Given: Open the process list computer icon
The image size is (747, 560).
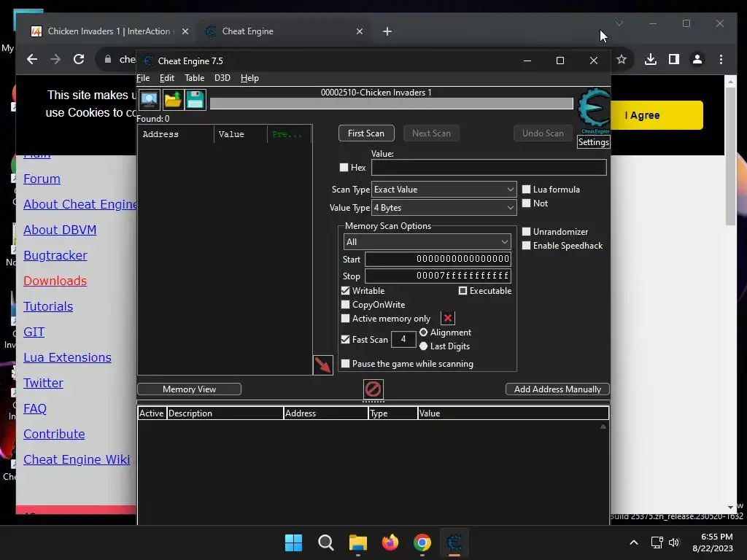Looking at the screenshot, I should pyautogui.click(x=149, y=100).
